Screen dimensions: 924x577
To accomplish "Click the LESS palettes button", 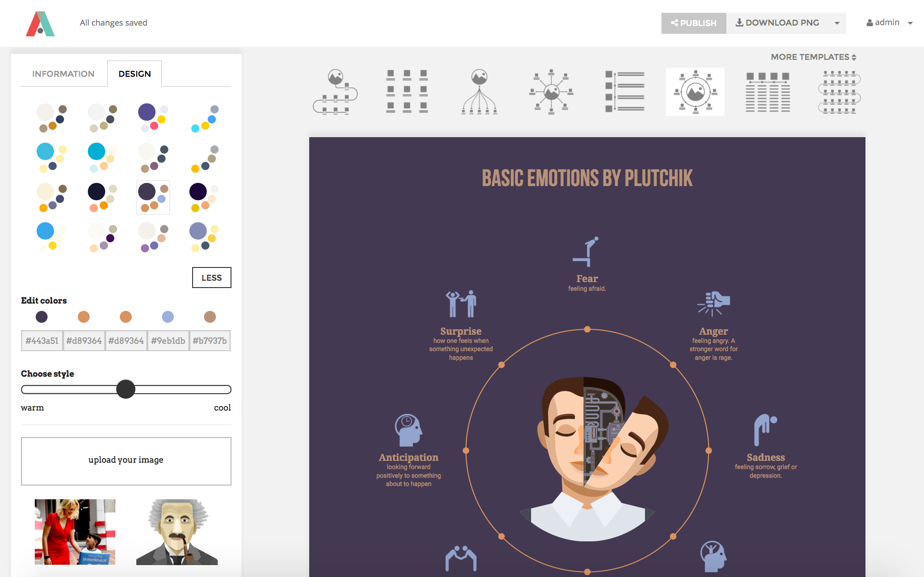I will pyautogui.click(x=211, y=278).
